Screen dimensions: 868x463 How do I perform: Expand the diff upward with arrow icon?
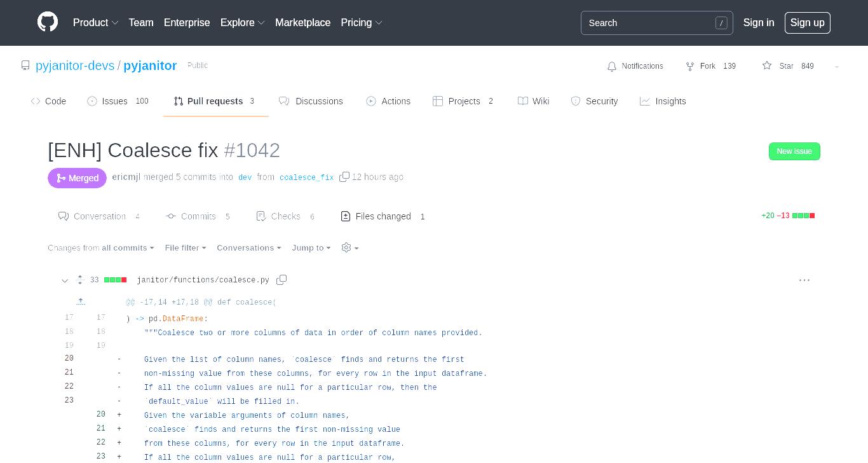(81, 302)
